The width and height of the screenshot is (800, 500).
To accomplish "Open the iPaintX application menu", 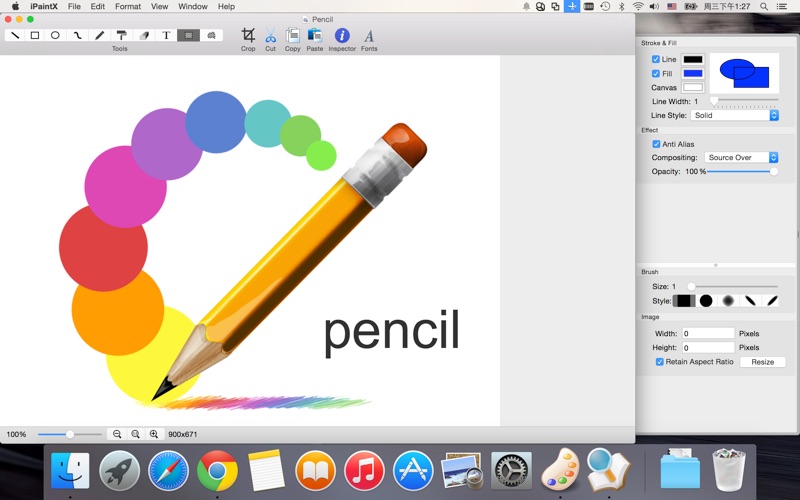I will point(43,7).
